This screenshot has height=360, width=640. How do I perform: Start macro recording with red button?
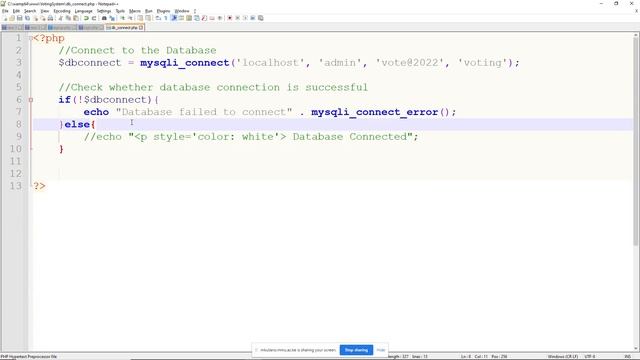[229, 18]
